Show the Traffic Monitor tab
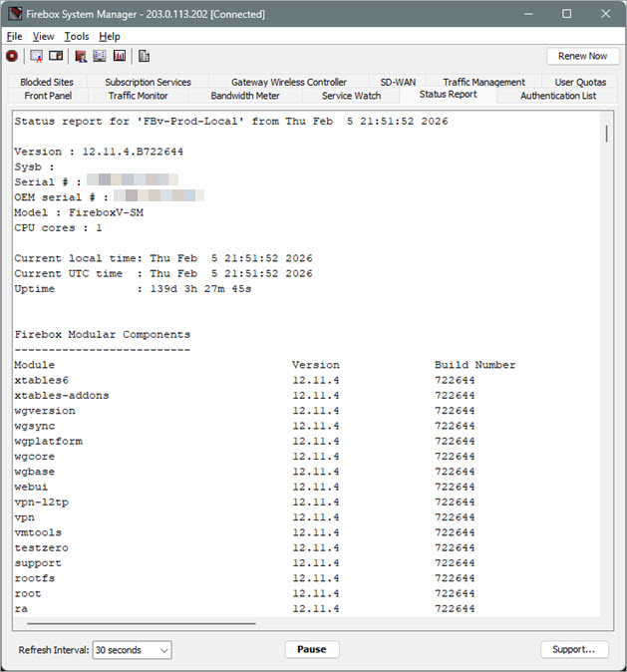This screenshot has height=672, width=627. [x=138, y=96]
